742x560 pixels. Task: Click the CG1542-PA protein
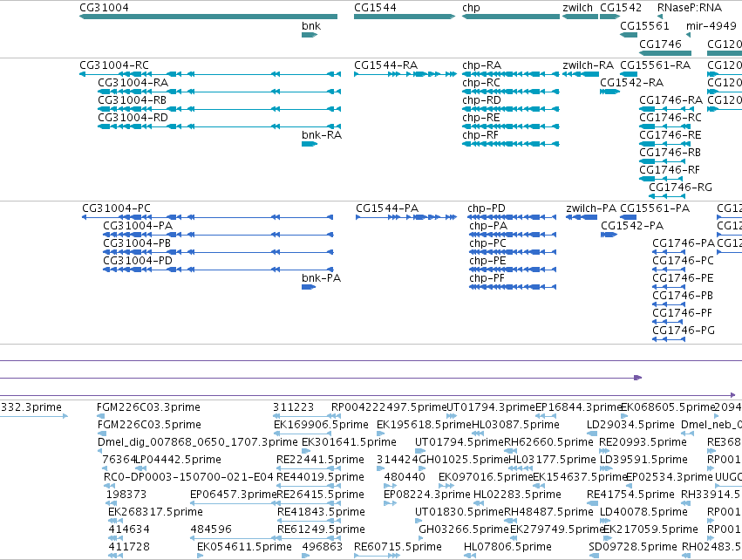(609, 235)
